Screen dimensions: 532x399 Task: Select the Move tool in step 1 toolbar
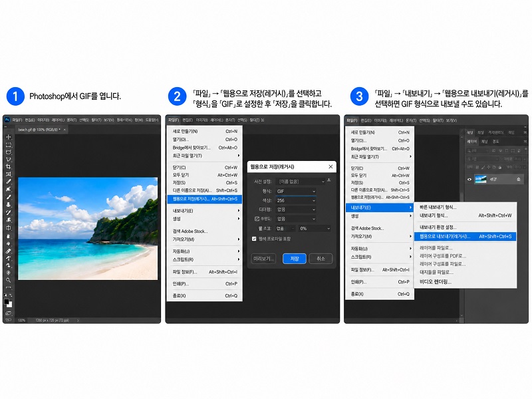point(9,137)
